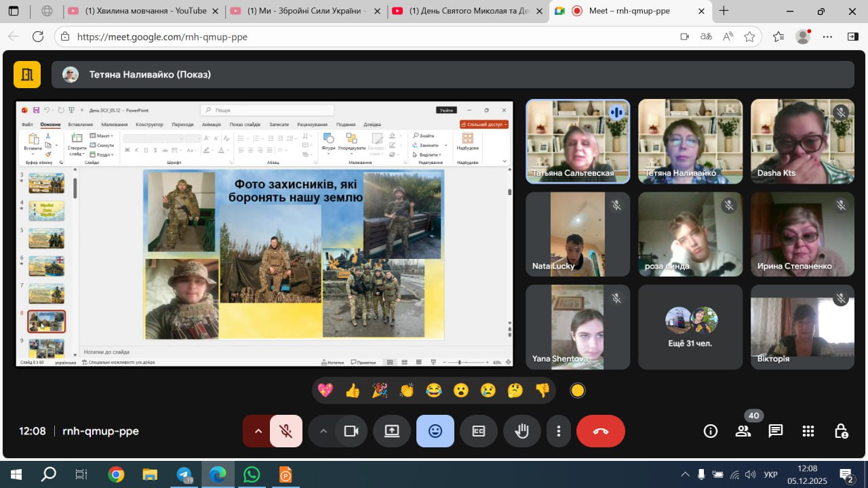Show the participants list
The height and width of the screenshot is (488, 868).
tap(743, 431)
